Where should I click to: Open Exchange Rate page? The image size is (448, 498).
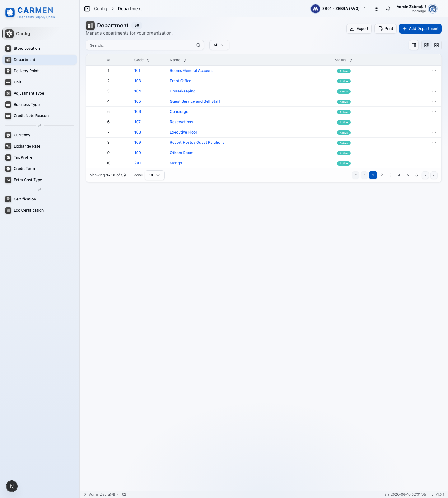click(x=40, y=146)
